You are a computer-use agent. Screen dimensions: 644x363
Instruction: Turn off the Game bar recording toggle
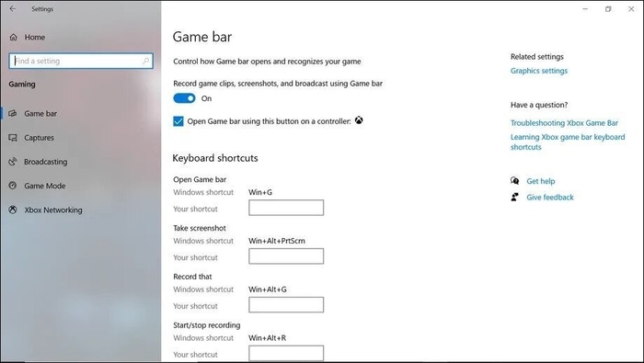click(184, 98)
